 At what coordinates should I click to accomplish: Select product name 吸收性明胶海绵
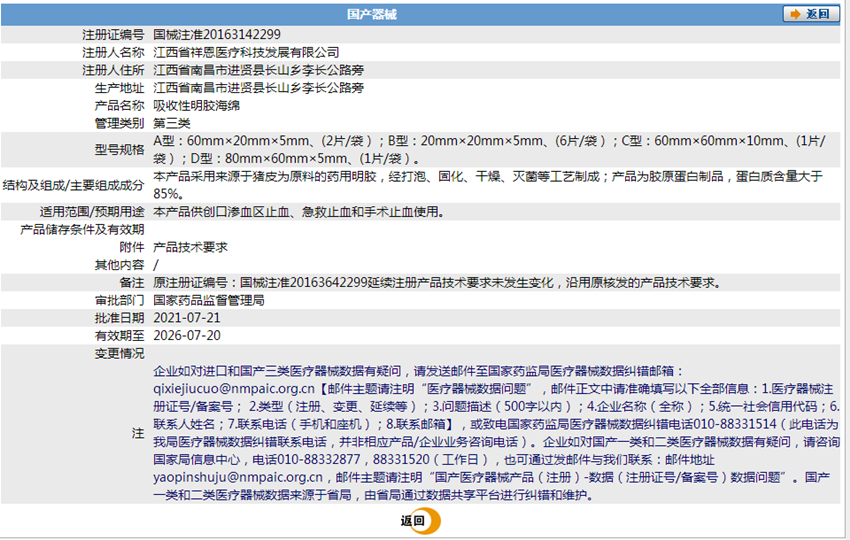point(196,106)
